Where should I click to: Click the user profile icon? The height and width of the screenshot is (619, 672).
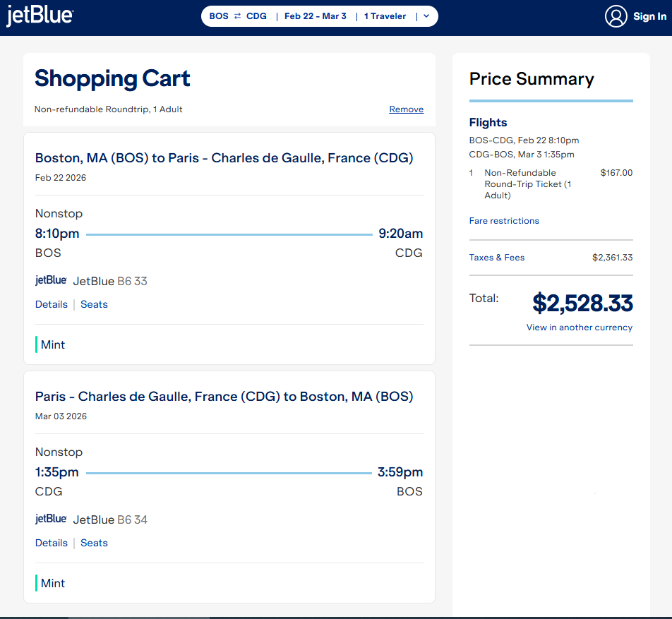coord(616,16)
